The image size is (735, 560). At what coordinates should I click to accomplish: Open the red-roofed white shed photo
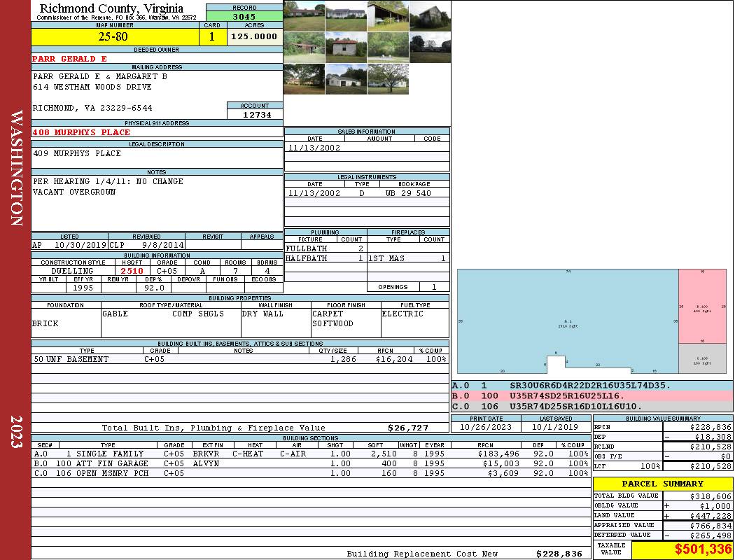346,46
